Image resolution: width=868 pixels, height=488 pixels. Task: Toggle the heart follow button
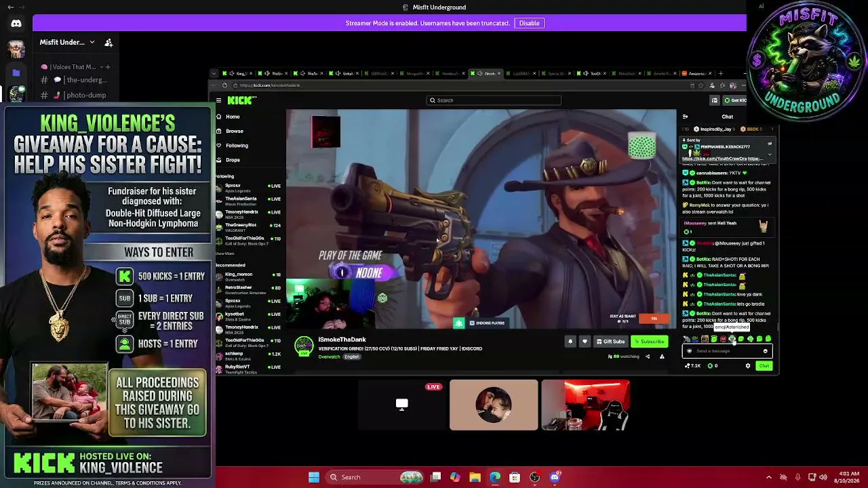pos(585,342)
